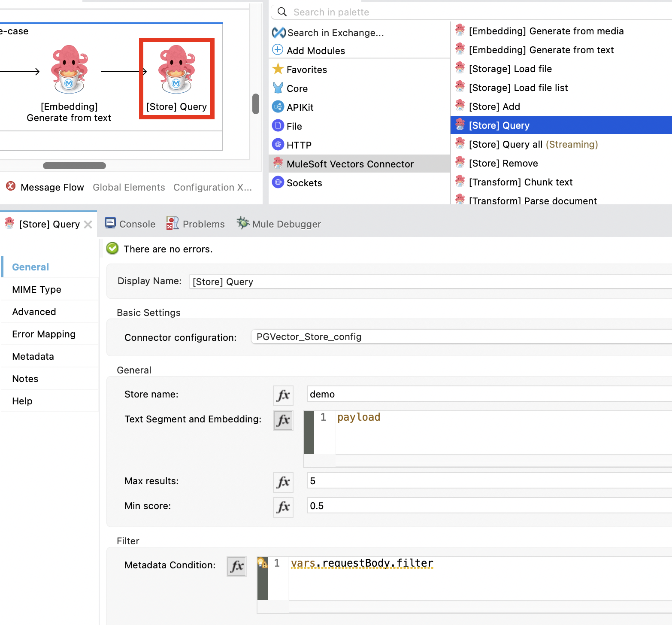The height and width of the screenshot is (625, 672).
Task: Click the Problems tab icon
Action: 173,223
